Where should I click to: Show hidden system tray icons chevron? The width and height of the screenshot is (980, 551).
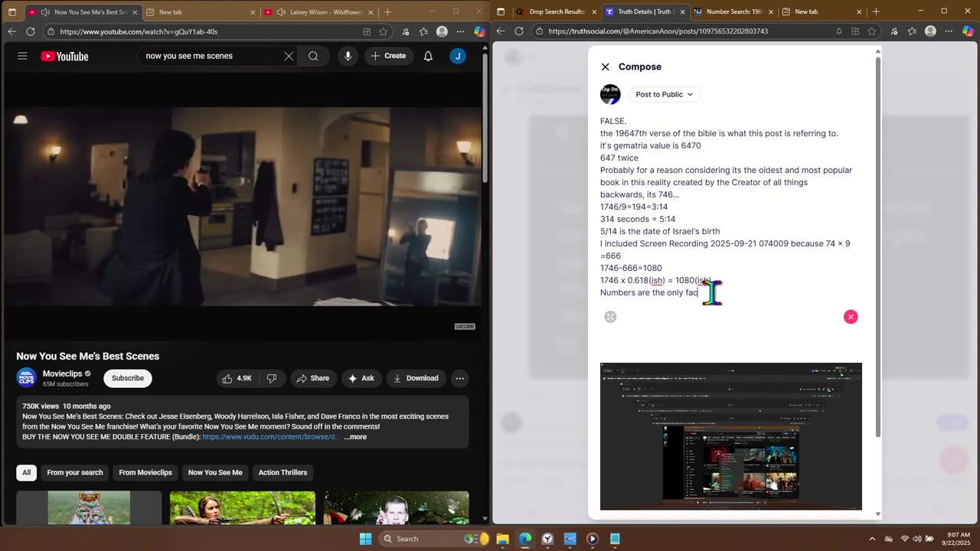871,539
